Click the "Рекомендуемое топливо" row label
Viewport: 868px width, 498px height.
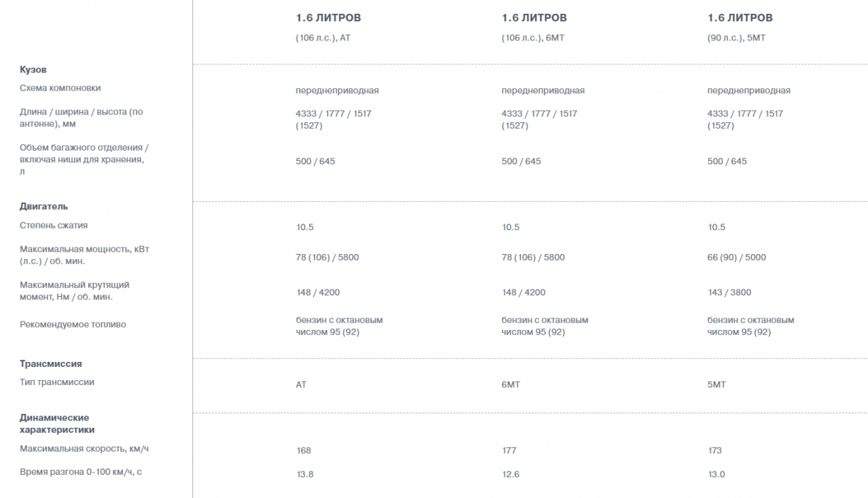point(72,324)
